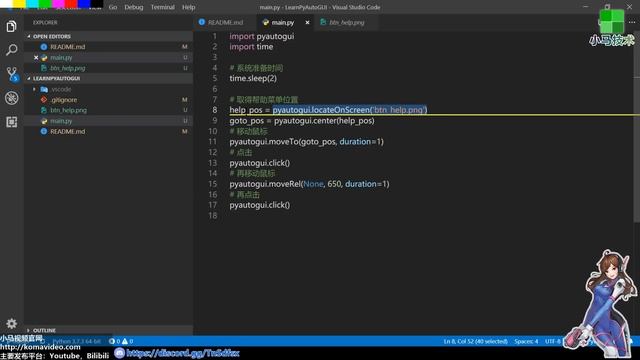Image resolution: width=640 pixels, height=360 pixels.
Task: Click the 'import time' code line
Action: coord(251,47)
